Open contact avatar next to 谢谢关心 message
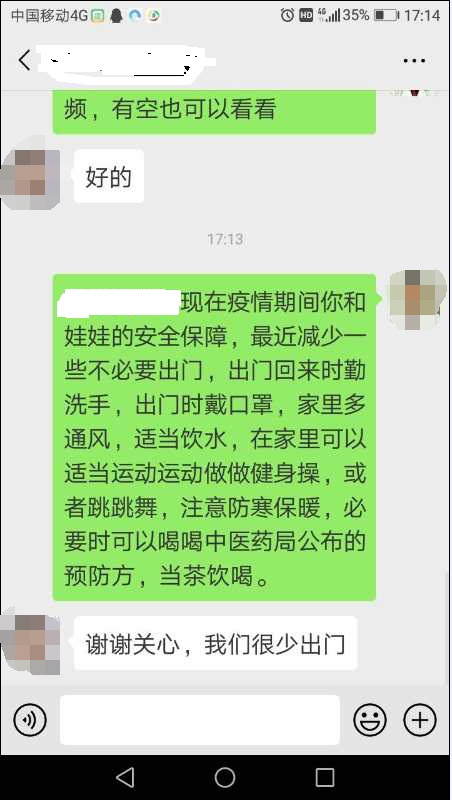452x800 pixels. click(x=31, y=644)
